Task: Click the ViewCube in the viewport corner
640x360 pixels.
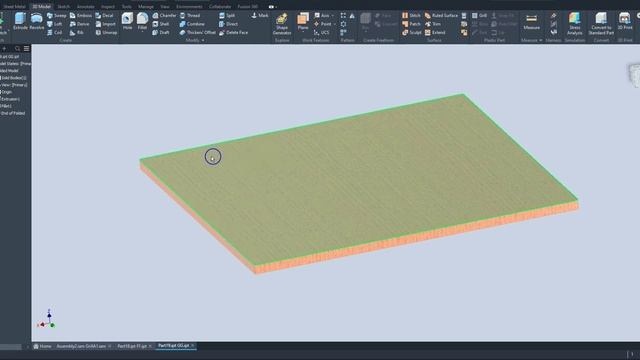Action: click(x=634, y=75)
